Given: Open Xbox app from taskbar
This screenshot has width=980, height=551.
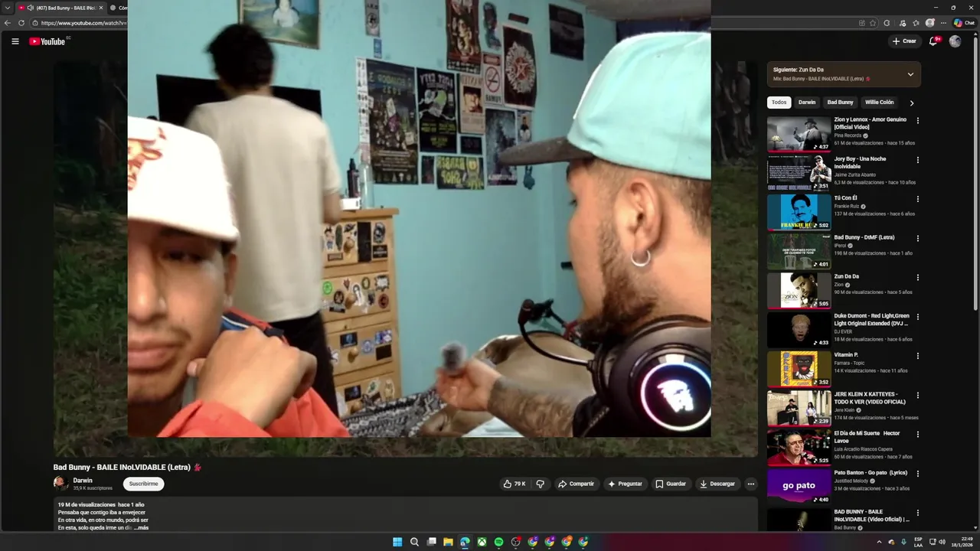Looking at the screenshot, I should (x=482, y=542).
